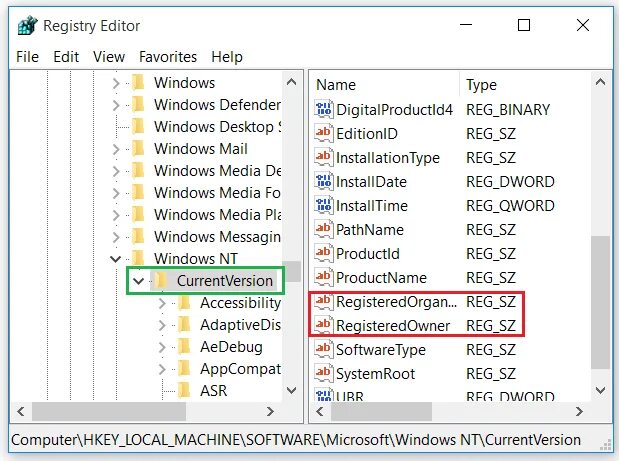619x461 pixels.
Task: Click the Windows Defender folder icon
Action: 138,105
